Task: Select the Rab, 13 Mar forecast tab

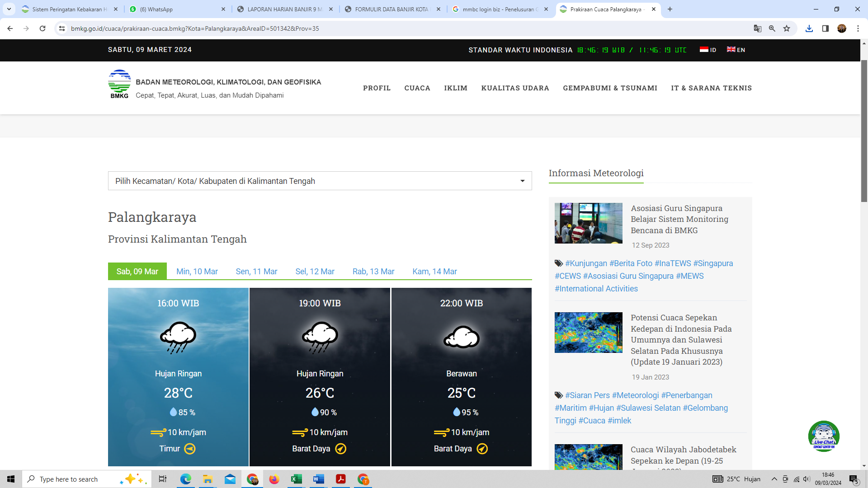Action: (373, 272)
